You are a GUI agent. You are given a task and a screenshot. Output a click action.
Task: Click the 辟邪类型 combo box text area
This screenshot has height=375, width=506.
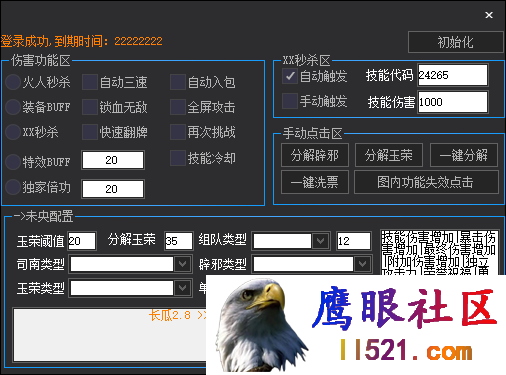point(303,264)
